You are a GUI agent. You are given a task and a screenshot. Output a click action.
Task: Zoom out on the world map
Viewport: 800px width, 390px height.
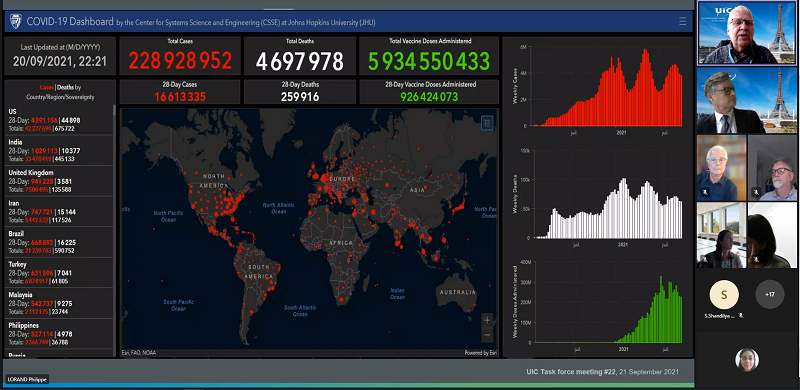487,335
